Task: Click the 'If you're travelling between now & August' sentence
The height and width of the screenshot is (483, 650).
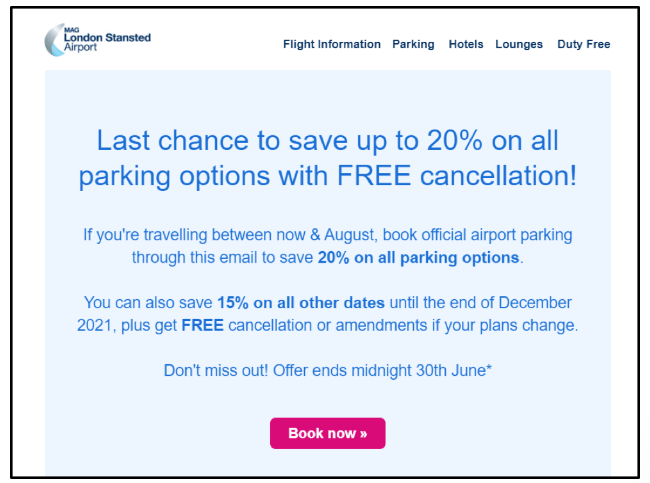Action: tap(230, 235)
